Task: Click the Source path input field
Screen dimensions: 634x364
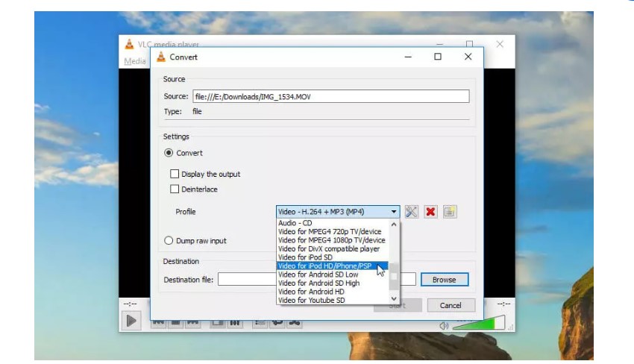Action: 330,96
